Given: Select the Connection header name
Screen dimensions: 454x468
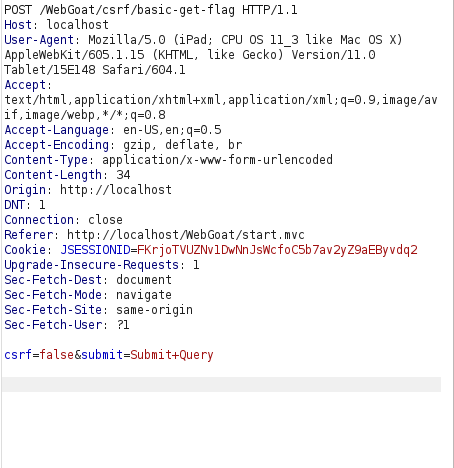Looking at the screenshot, I should coord(39,220).
